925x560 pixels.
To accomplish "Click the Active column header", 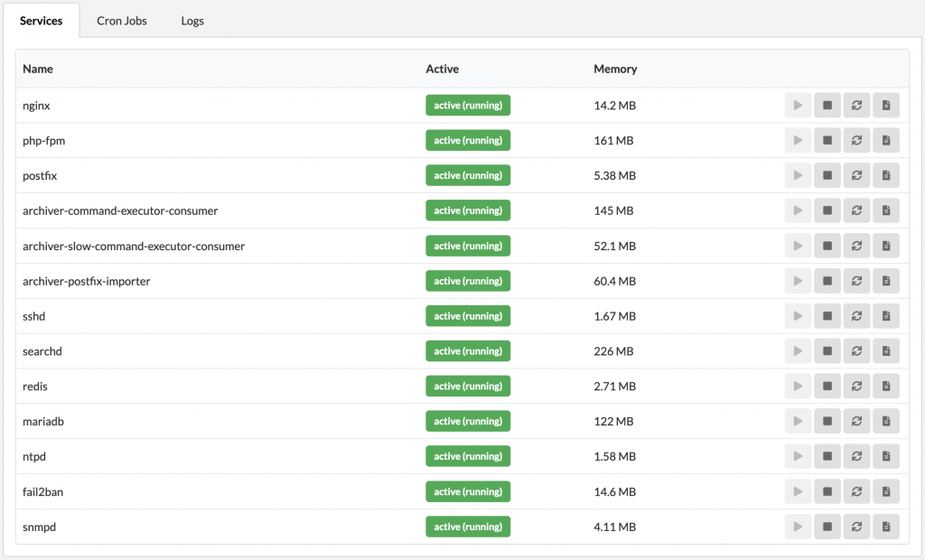I will 442,69.
